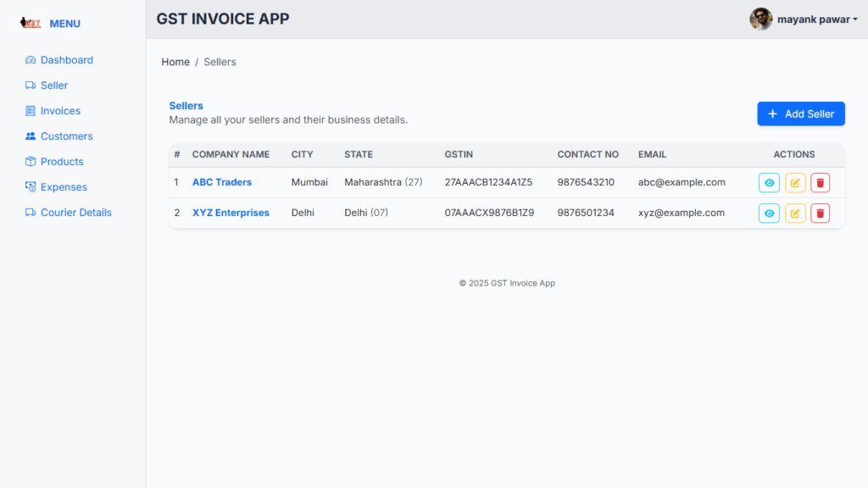Open Dashboard from the sidebar
This screenshot has height=488, width=868.
point(66,60)
